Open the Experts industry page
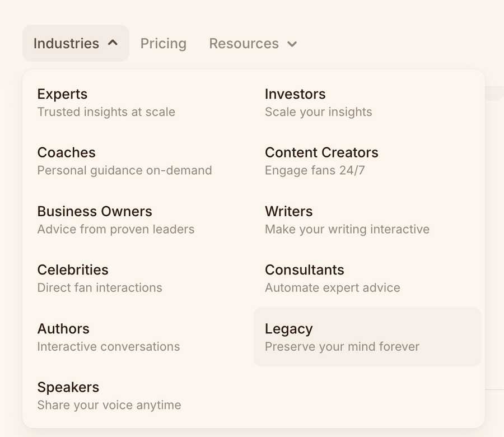The height and width of the screenshot is (437, 504). (x=62, y=94)
